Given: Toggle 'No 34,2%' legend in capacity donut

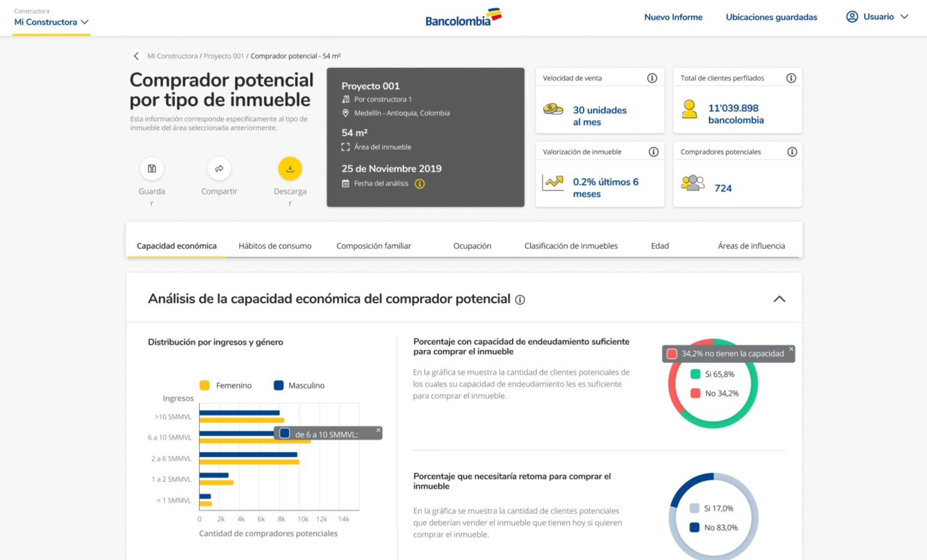Looking at the screenshot, I should (715, 394).
